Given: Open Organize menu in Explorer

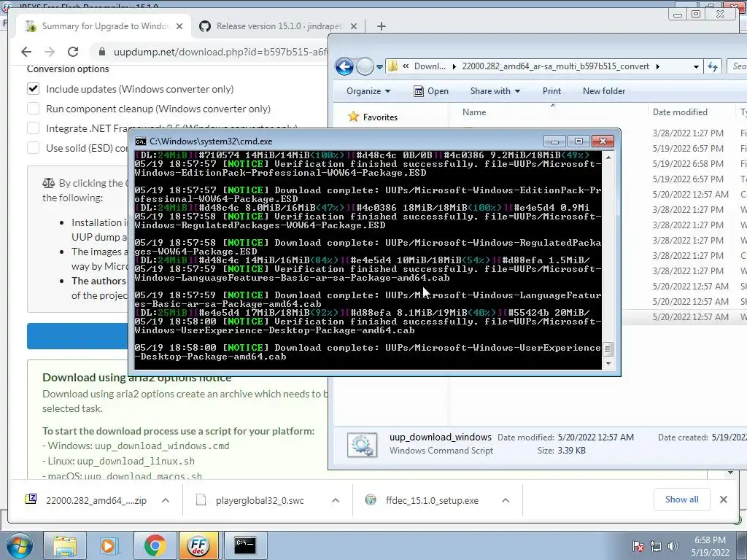Looking at the screenshot, I should tap(368, 91).
